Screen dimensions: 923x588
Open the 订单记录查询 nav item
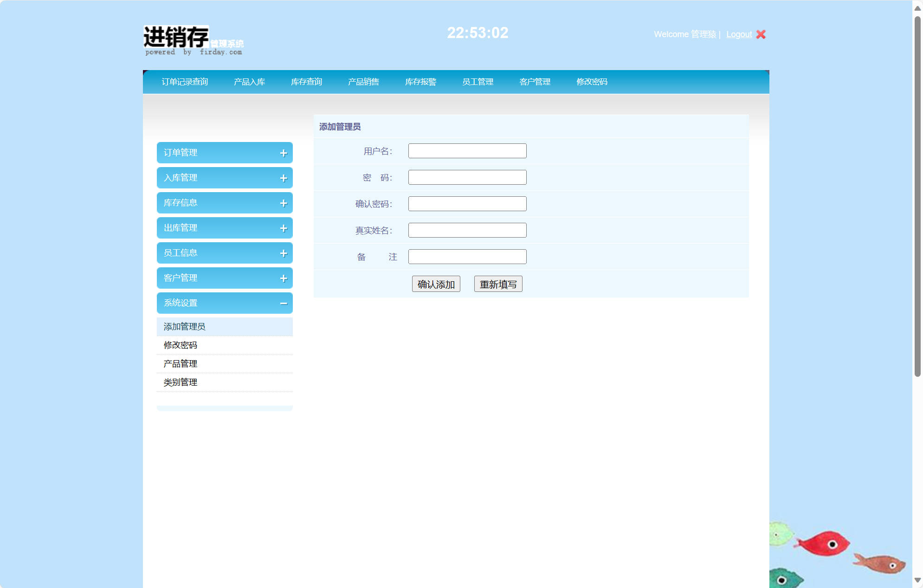(x=185, y=82)
